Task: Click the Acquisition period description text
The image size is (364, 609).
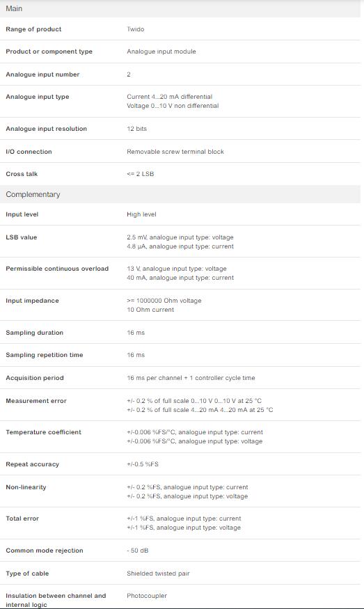Action: tap(191, 378)
